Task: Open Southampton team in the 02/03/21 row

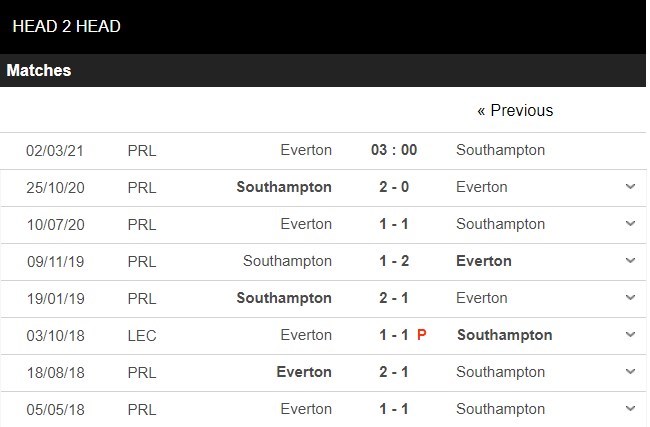Action: pyautogui.click(x=500, y=150)
